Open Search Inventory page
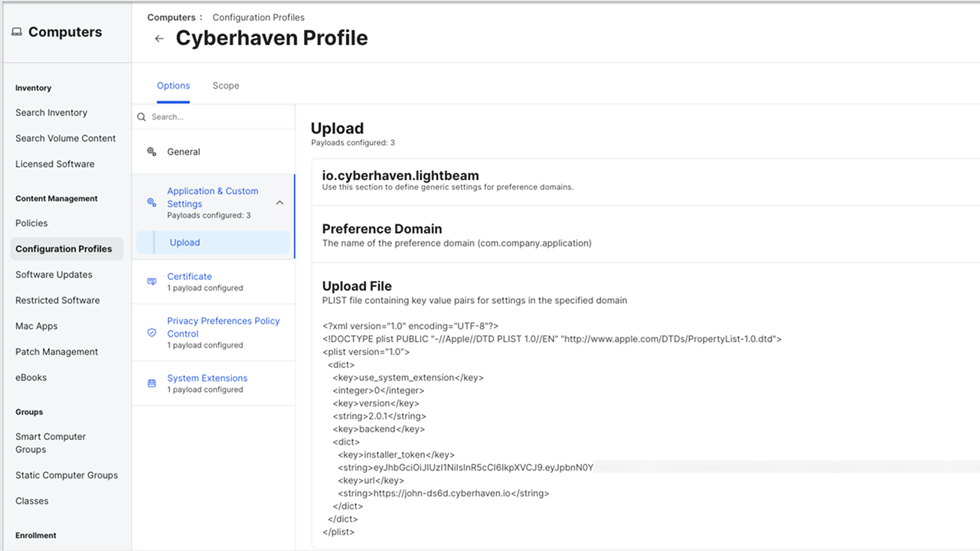This screenshot has width=980, height=551. (x=51, y=112)
